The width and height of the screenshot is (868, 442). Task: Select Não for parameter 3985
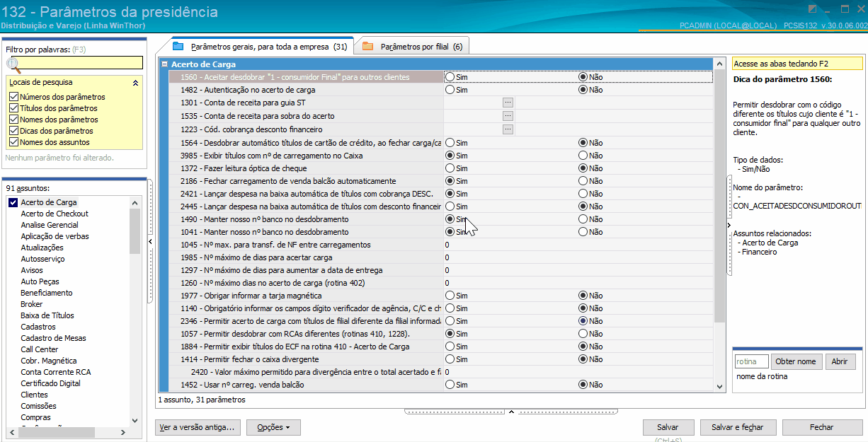(x=583, y=156)
